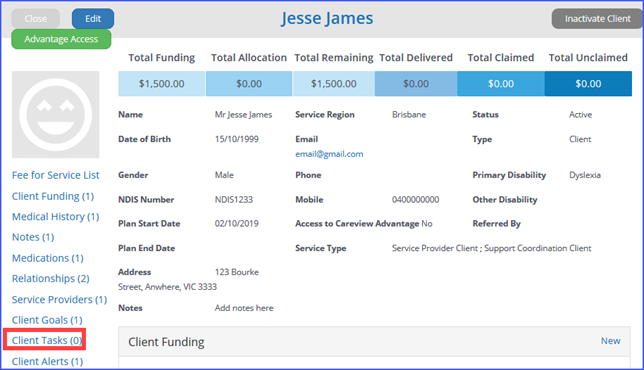Click type value Client

pyautogui.click(x=580, y=139)
